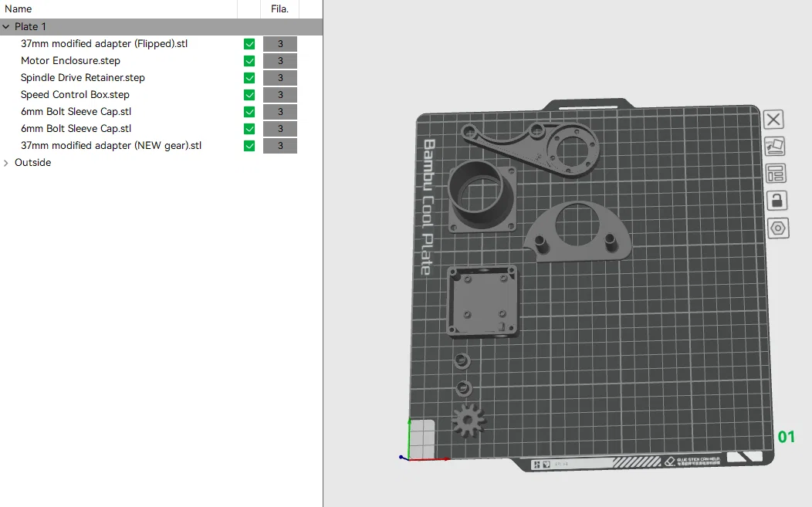The height and width of the screenshot is (507, 812).
Task: Open filament selector for Spindle Drive Retainer.step
Action: coord(280,78)
